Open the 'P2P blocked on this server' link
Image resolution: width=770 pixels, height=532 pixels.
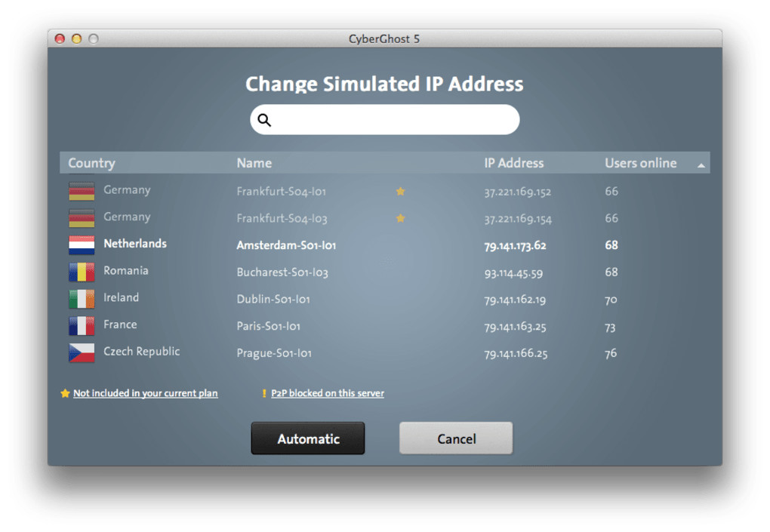(x=328, y=393)
